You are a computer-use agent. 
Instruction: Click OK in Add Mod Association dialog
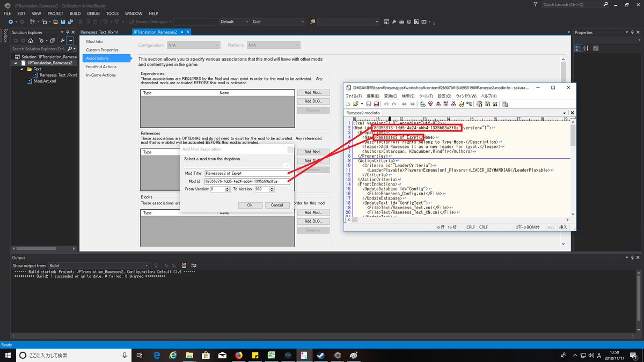point(250,205)
